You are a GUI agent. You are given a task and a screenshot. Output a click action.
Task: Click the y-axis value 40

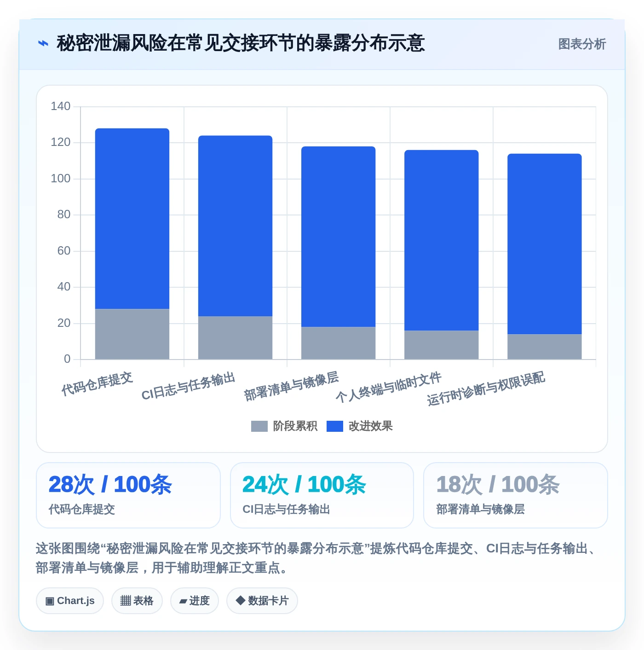[x=64, y=287]
